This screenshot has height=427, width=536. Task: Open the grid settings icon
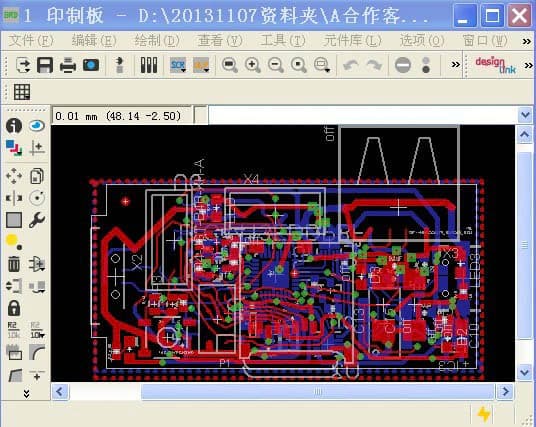pos(22,92)
